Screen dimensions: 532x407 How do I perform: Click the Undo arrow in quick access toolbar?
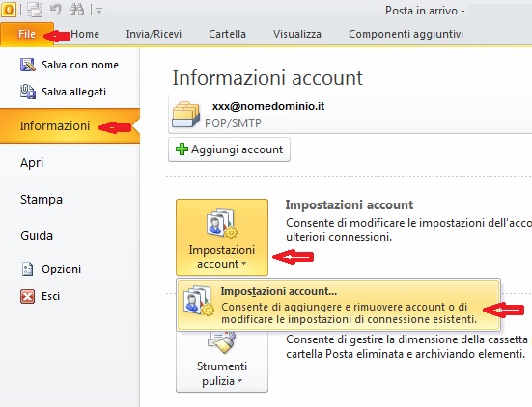pos(56,10)
